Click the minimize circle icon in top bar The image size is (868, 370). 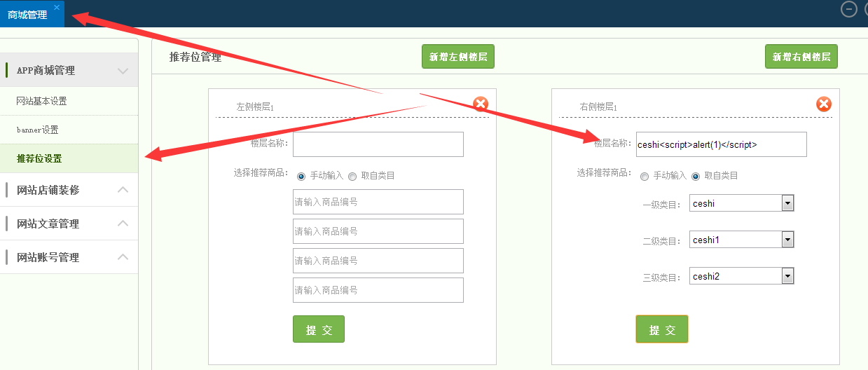849,9
